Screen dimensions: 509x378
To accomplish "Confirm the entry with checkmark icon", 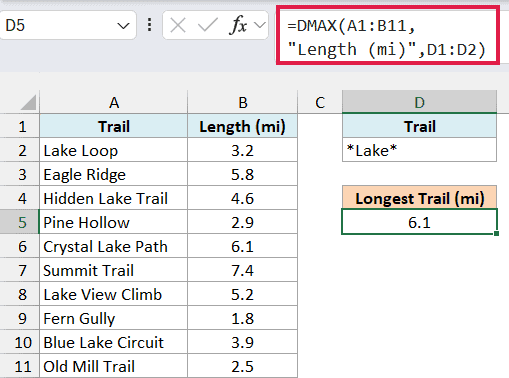I will pyautogui.click(x=207, y=25).
